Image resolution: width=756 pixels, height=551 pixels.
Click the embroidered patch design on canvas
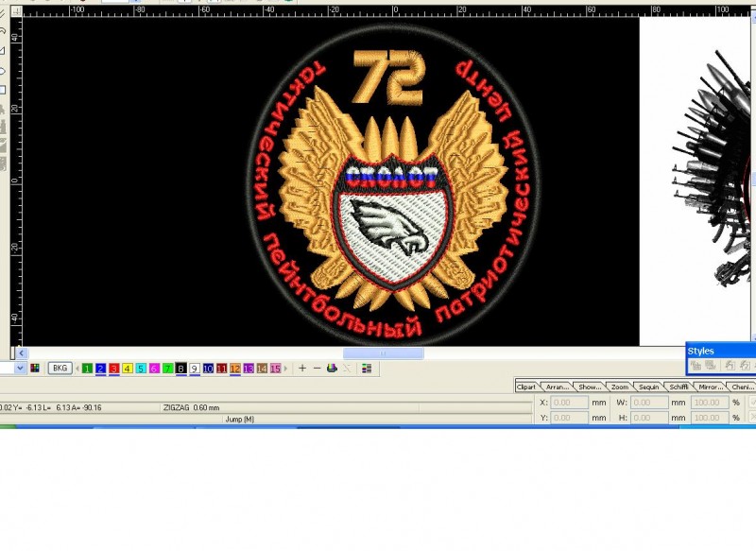point(393,183)
